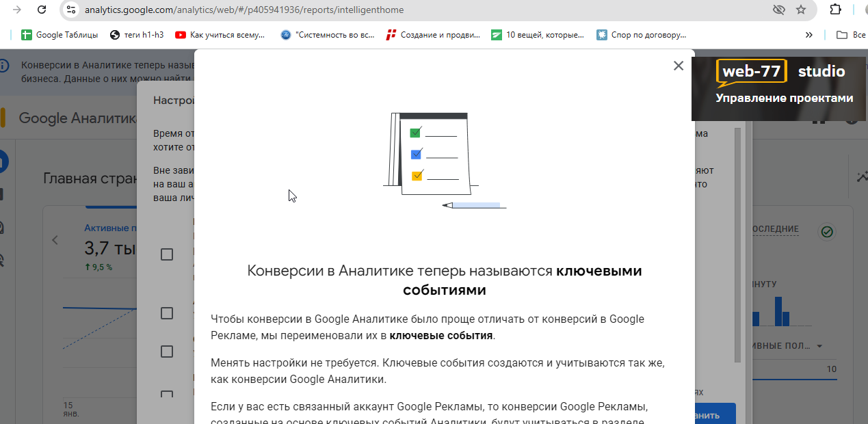The width and height of the screenshot is (868, 424).
Task: Open Advertising icon in Analytics sidebar
Action: click(2, 260)
